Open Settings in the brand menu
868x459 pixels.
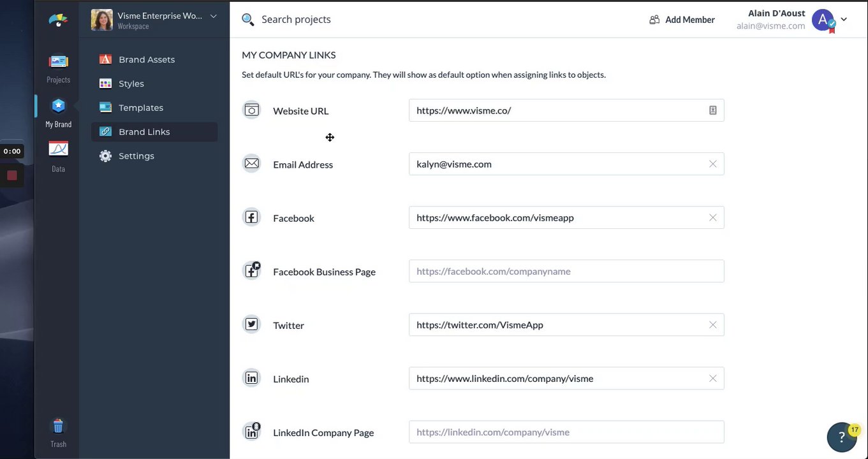136,156
